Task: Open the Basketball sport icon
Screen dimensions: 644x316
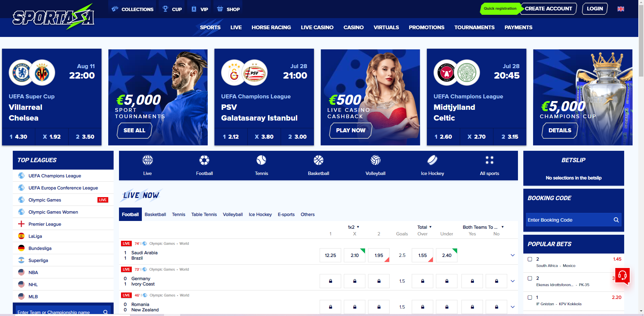Action: pyautogui.click(x=318, y=161)
